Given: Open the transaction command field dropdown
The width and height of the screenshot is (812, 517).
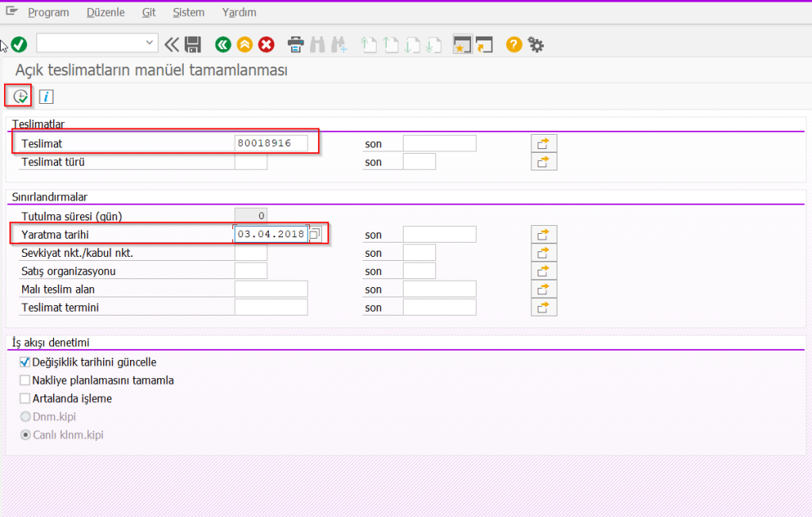Looking at the screenshot, I should click(x=149, y=43).
